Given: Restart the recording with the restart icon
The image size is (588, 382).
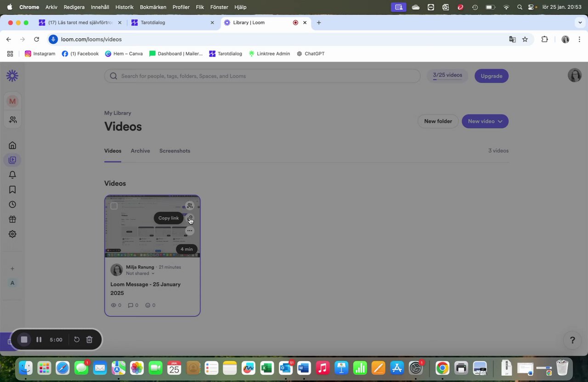Looking at the screenshot, I should (77, 340).
